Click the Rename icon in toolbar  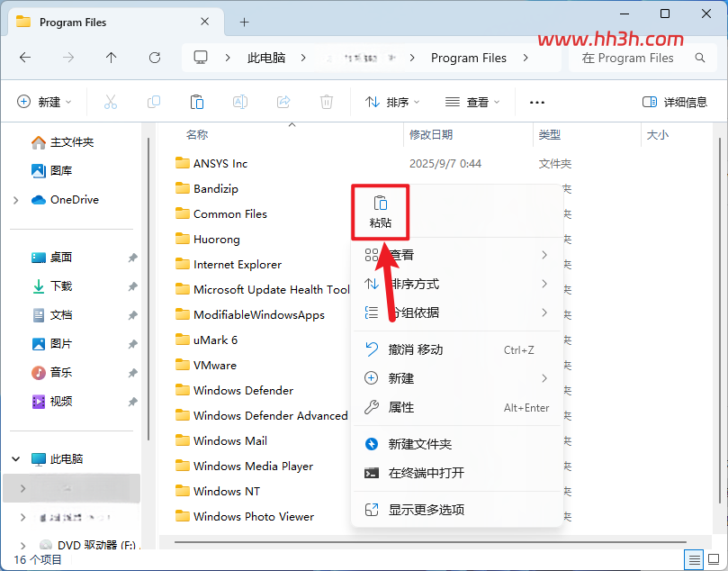[240, 102]
